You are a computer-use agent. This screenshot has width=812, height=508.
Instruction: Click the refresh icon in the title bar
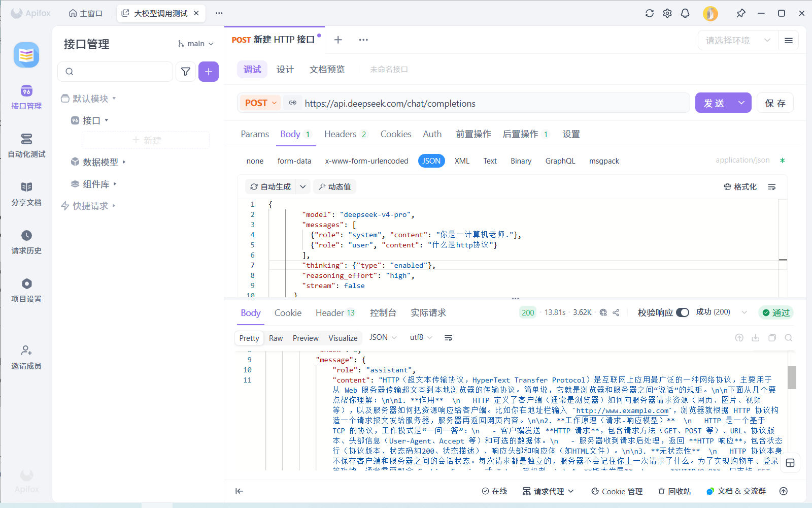click(650, 13)
